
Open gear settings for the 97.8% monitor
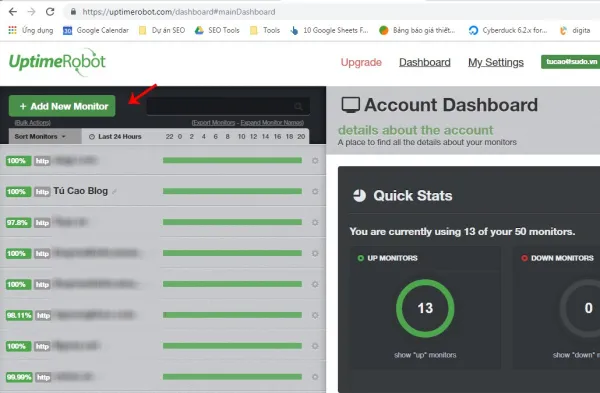click(315, 222)
